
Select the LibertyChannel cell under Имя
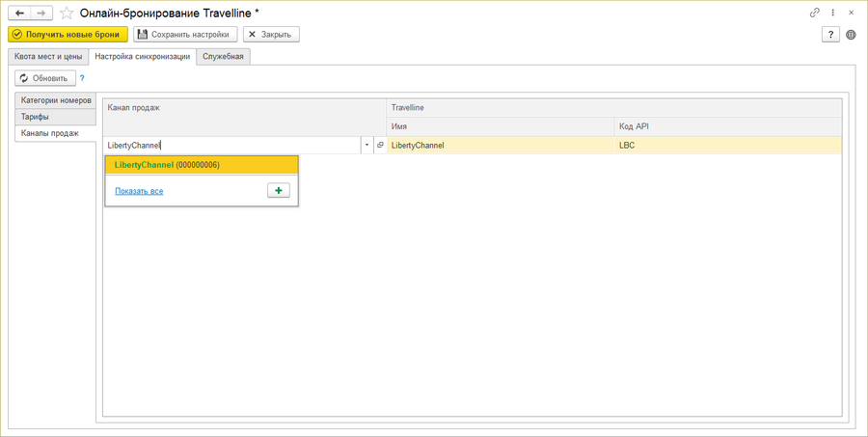(x=500, y=146)
